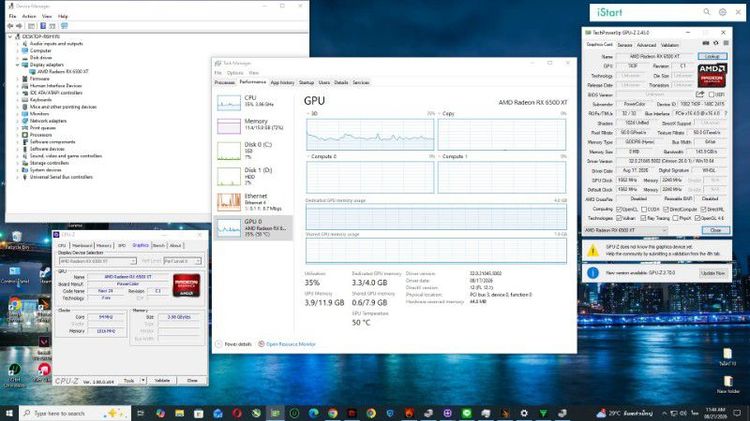Click the Windows Start button
This screenshot has width=750, height=421.
pyautogui.click(x=9, y=412)
